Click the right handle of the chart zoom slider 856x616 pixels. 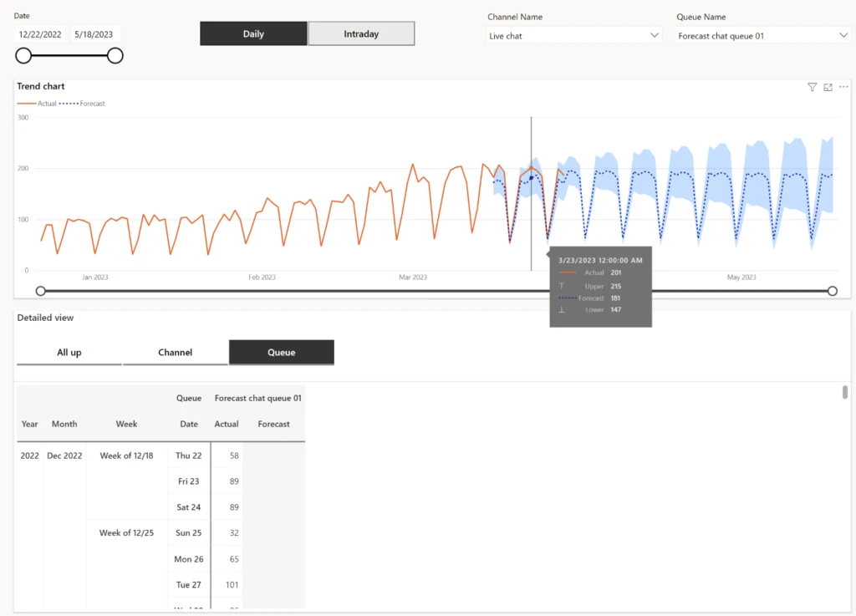832,291
